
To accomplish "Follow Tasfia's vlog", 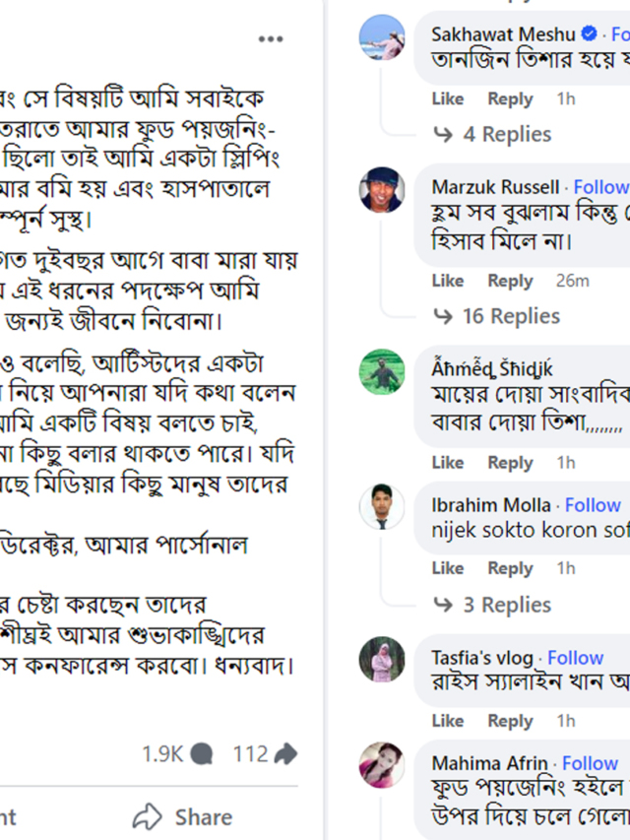I will pyautogui.click(x=575, y=657).
